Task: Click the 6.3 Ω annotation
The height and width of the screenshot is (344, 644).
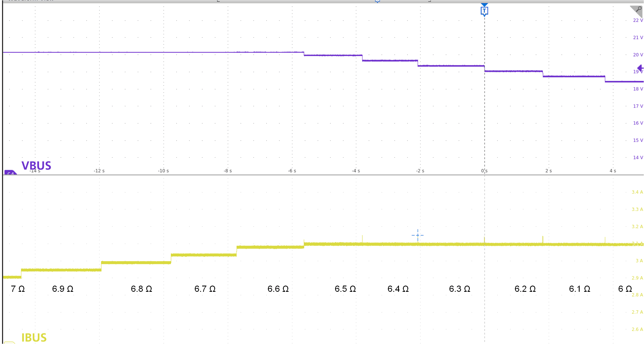Action: 460,289
